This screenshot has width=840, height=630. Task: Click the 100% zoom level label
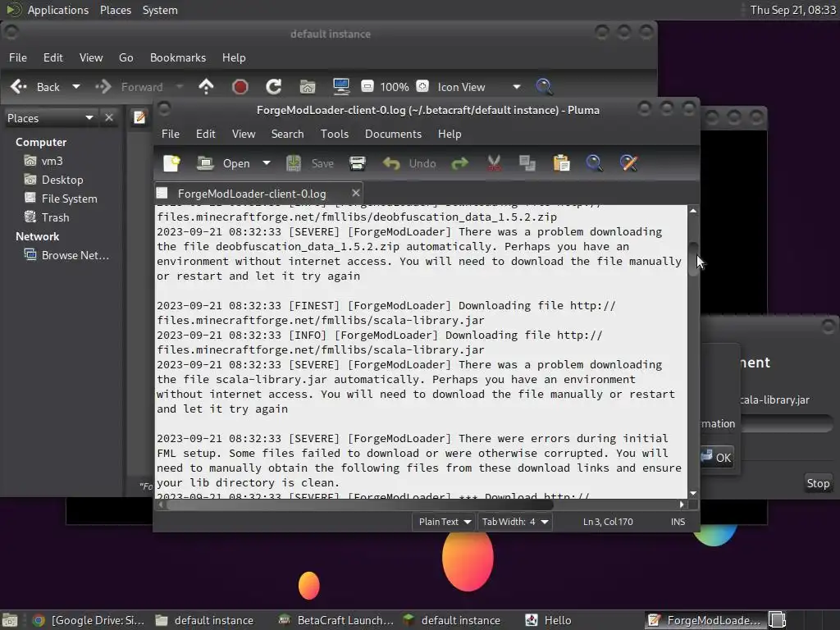(x=395, y=87)
